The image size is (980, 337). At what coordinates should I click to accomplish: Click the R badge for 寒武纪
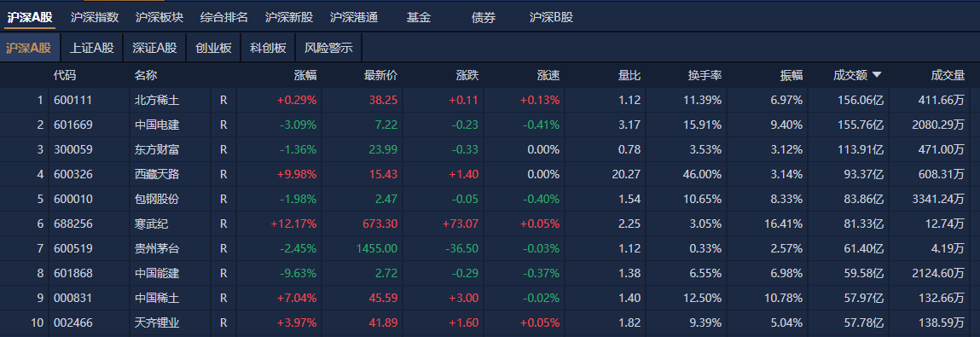223,224
